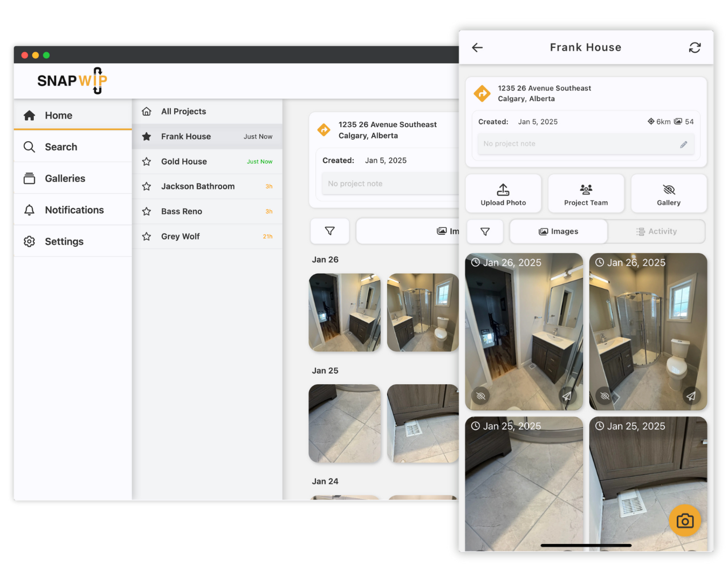Edit the project note field

tap(683, 144)
